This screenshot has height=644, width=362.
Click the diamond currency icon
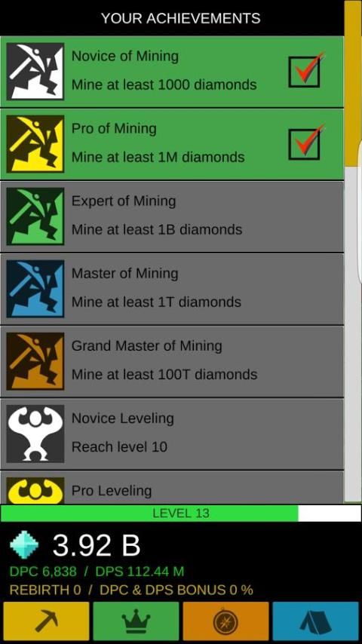pos(24,545)
